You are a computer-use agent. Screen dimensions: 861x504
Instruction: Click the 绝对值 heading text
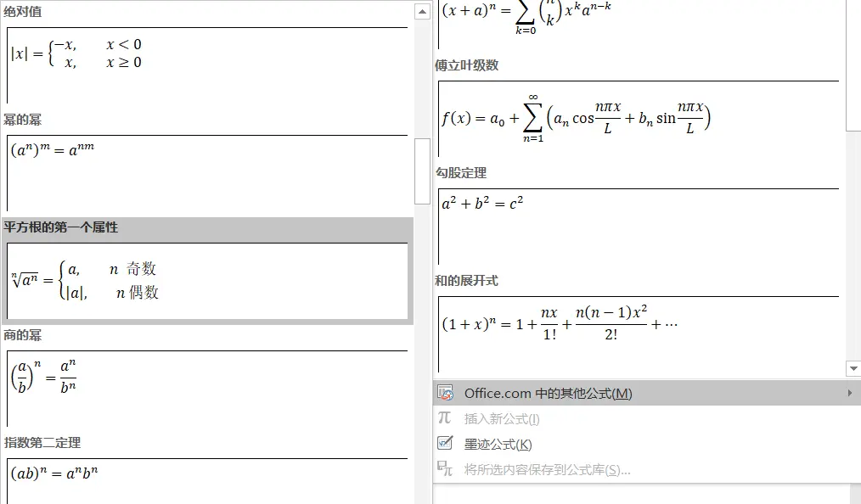pyautogui.click(x=23, y=12)
